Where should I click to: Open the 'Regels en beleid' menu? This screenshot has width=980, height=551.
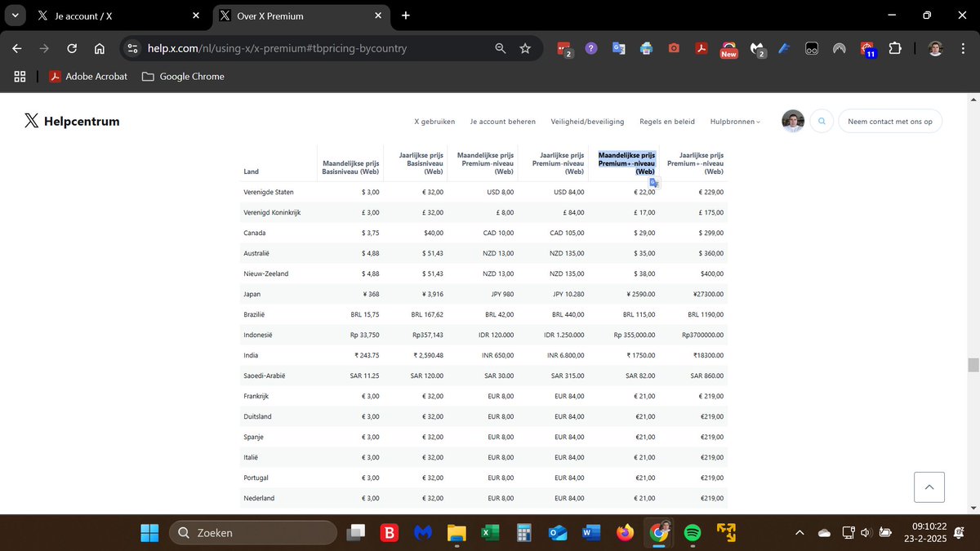[x=667, y=122]
